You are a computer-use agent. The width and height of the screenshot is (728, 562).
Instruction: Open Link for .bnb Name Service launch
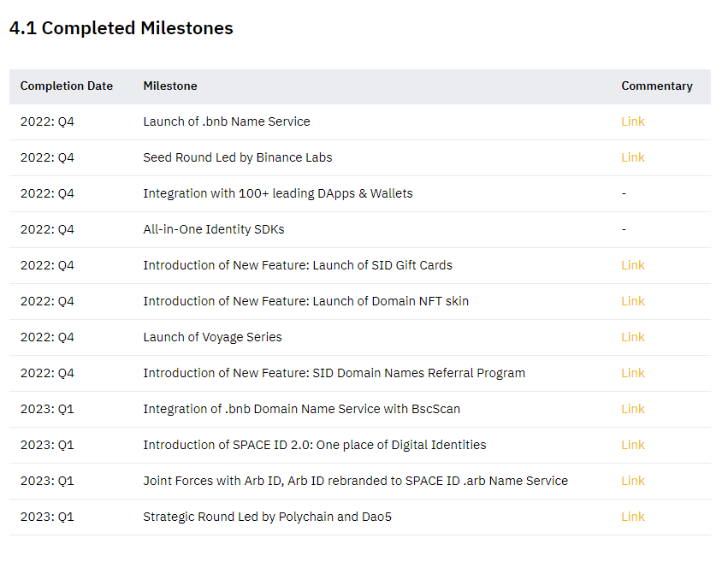click(x=633, y=121)
